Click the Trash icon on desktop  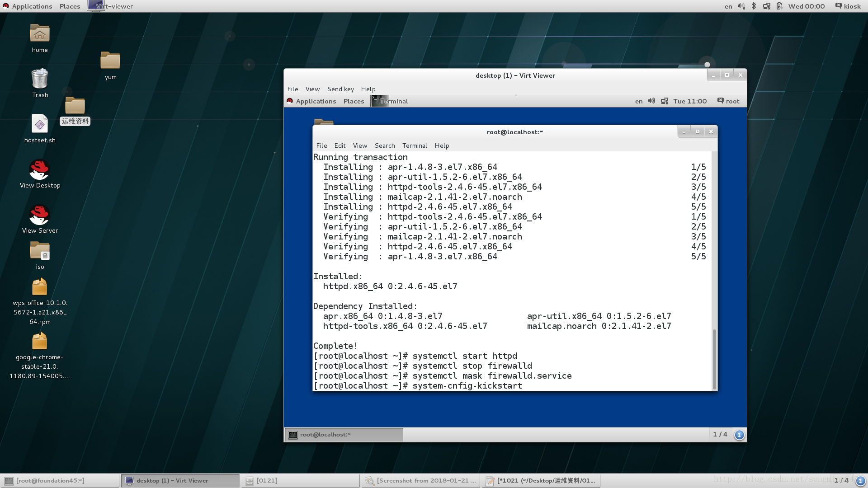click(x=39, y=84)
